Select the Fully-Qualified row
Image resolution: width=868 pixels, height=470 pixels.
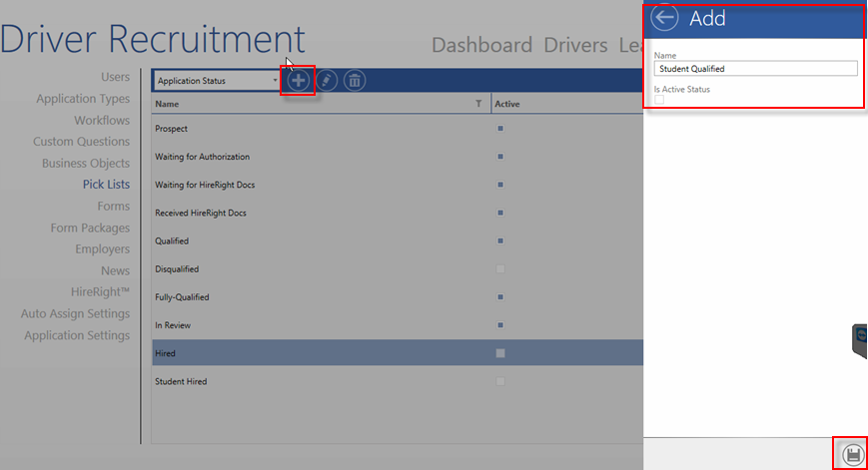[398, 297]
